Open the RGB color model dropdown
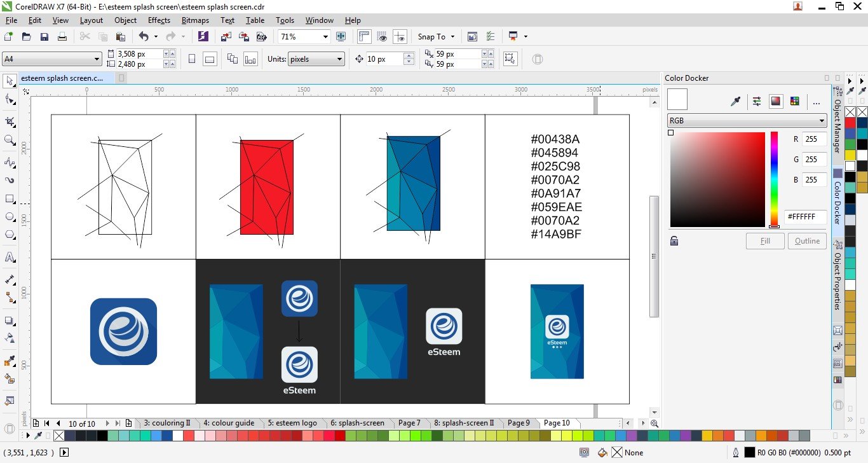The height and width of the screenshot is (463, 868). click(747, 120)
